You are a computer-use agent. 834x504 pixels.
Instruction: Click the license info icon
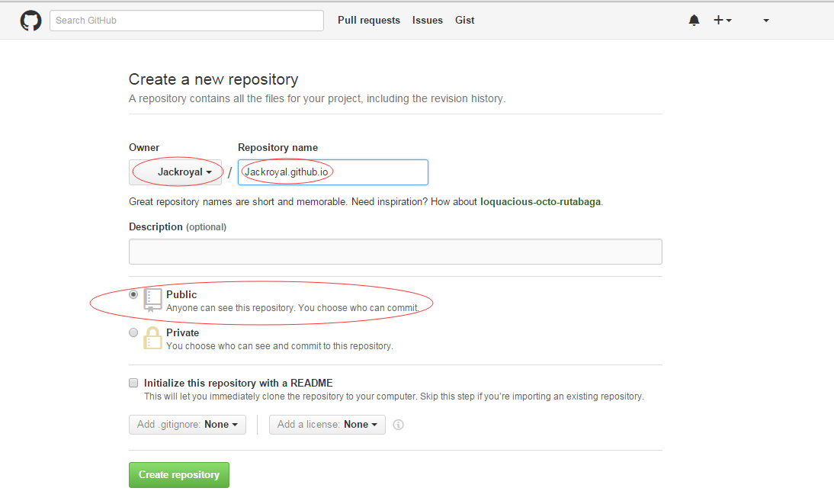pyautogui.click(x=398, y=425)
